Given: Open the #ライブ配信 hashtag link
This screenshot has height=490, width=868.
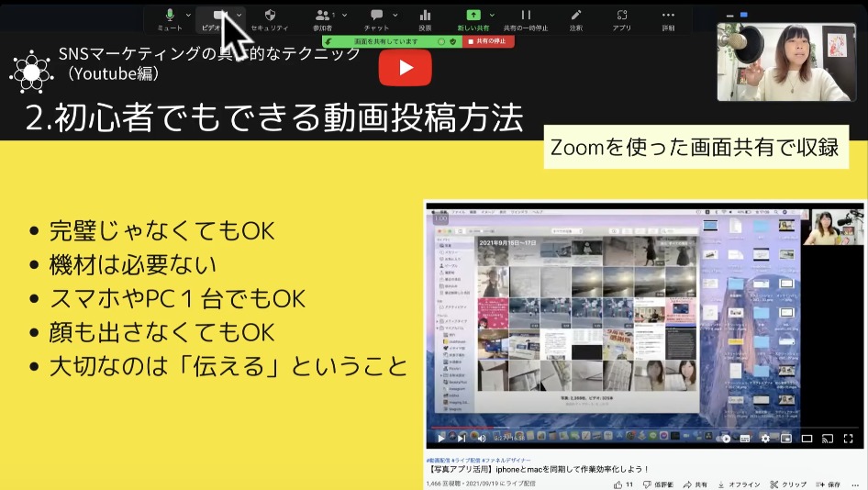Looking at the screenshot, I should pos(466,460).
